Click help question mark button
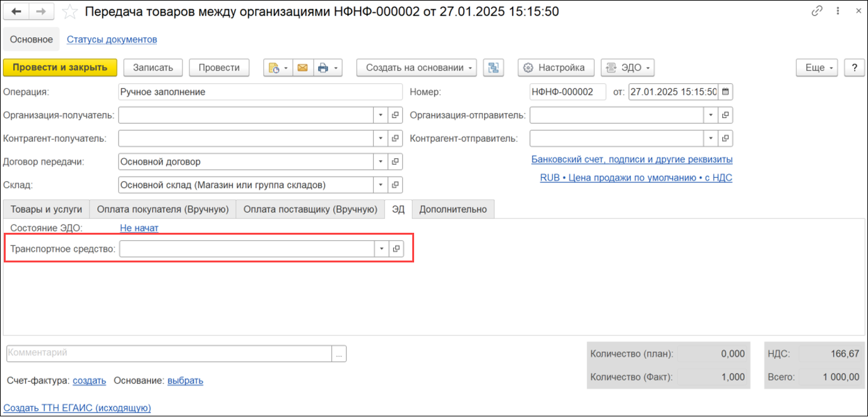This screenshot has height=417, width=868. click(x=855, y=68)
